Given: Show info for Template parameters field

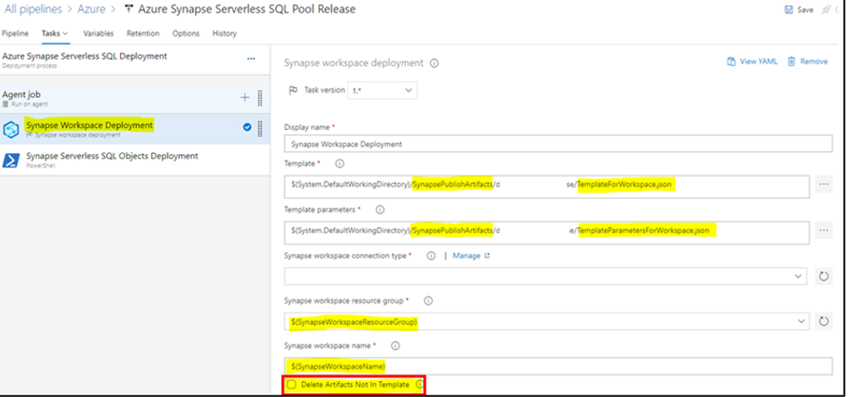Looking at the screenshot, I should point(380,210).
